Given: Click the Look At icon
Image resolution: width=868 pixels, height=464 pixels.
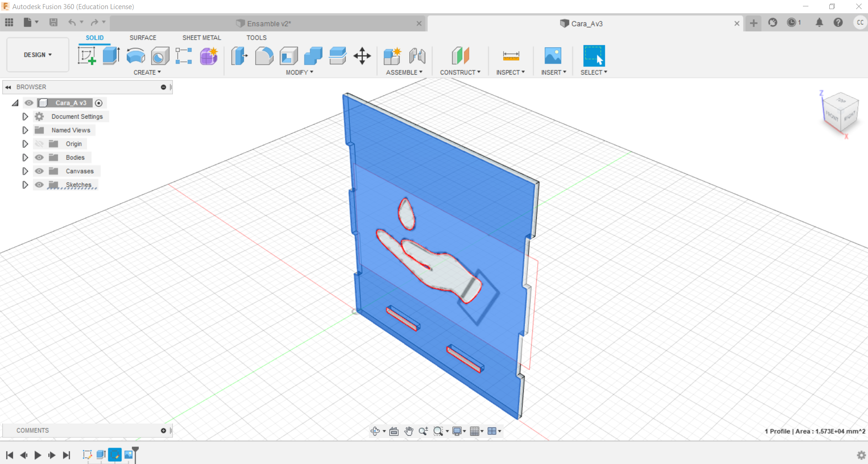Looking at the screenshot, I should pos(394,431).
